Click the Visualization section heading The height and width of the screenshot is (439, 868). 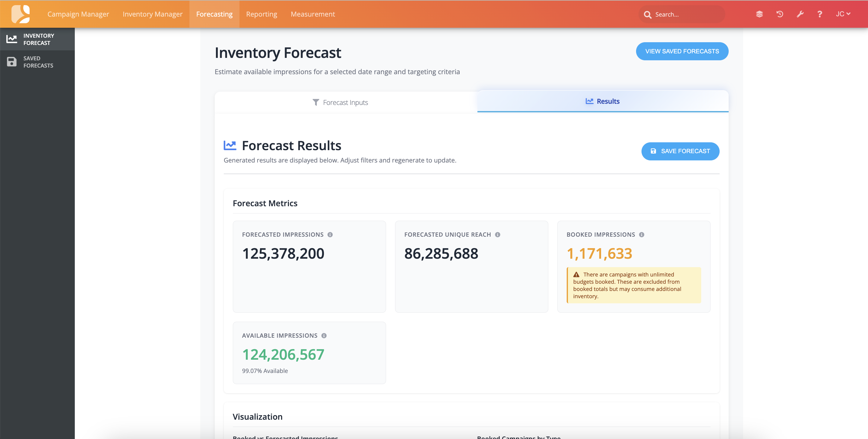[x=258, y=417]
